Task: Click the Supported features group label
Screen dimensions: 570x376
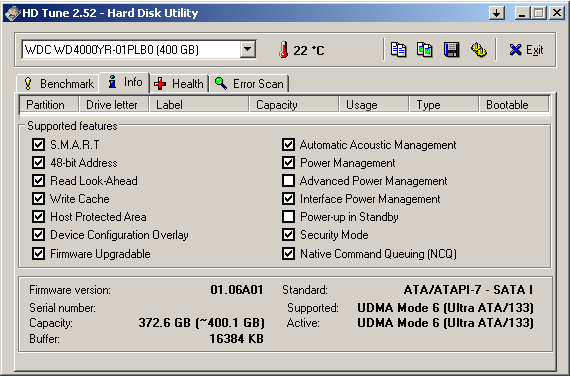Action: 72,126
